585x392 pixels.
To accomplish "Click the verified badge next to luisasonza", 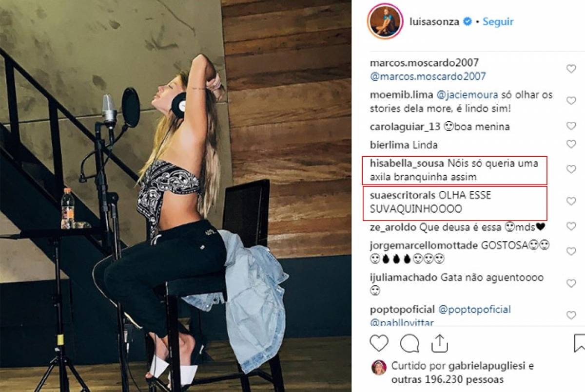I will (467, 22).
